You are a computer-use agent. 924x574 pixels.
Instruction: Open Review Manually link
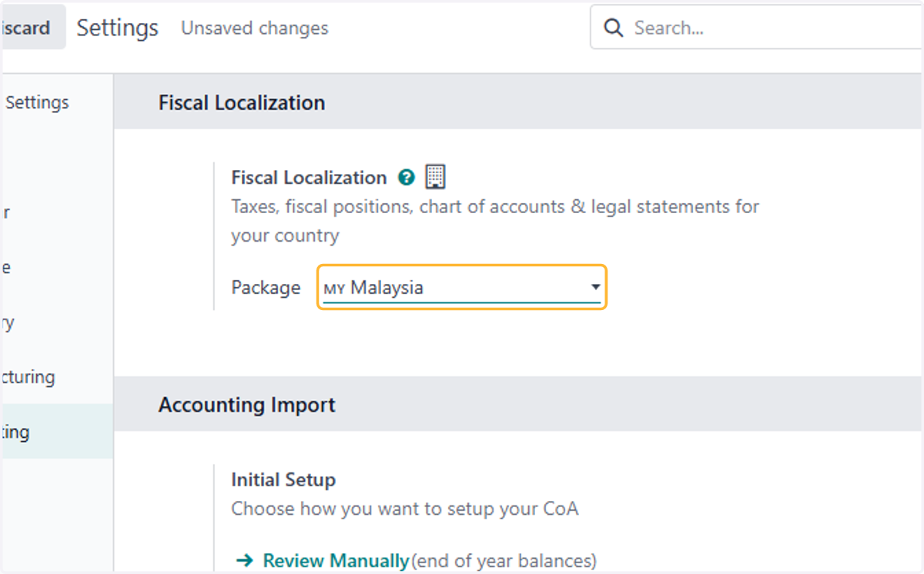coord(336,561)
